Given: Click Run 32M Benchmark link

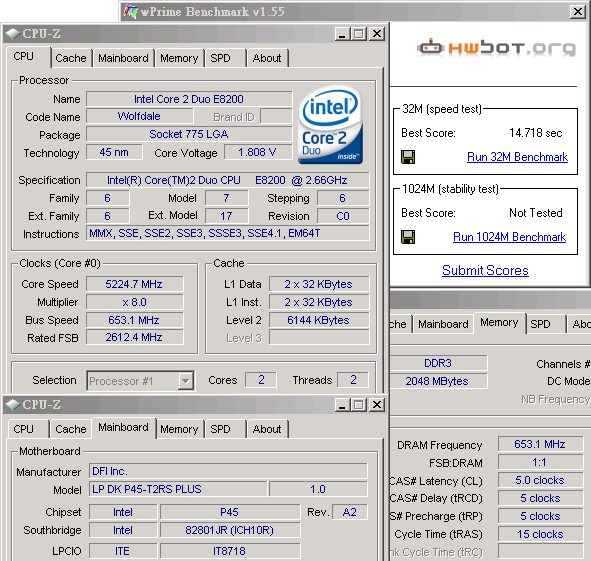Looking at the screenshot, I should (x=518, y=157).
